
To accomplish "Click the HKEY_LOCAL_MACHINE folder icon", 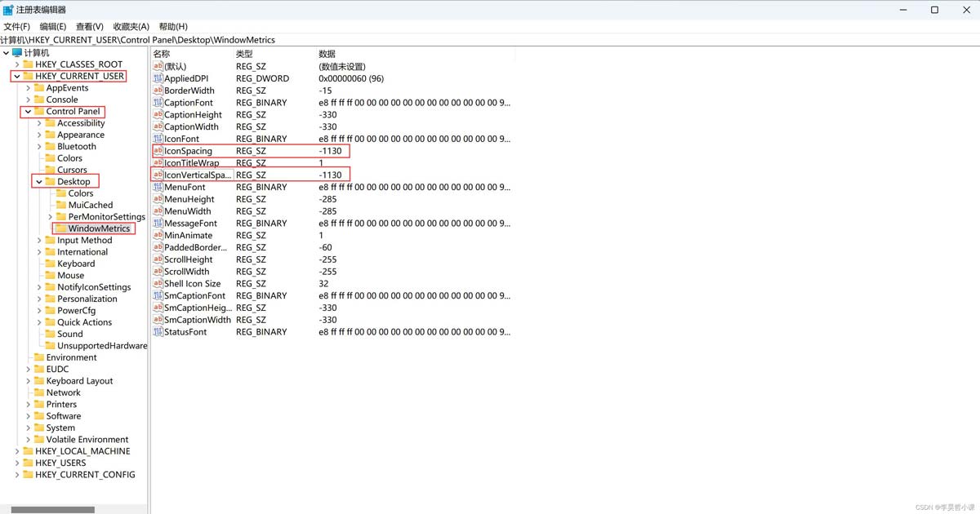I will tap(28, 451).
